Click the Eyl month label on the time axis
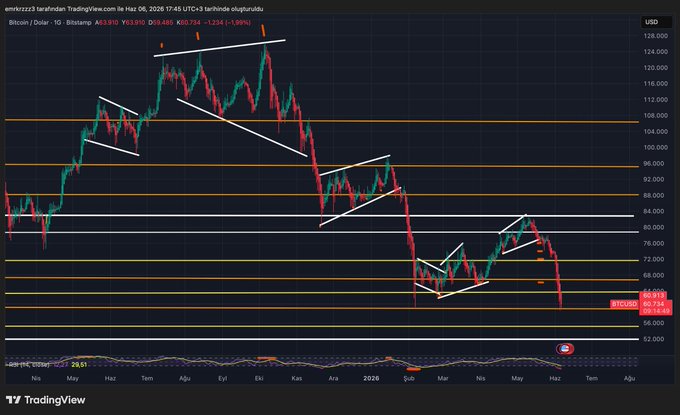The width and height of the screenshot is (680, 415). coord(222,379)
